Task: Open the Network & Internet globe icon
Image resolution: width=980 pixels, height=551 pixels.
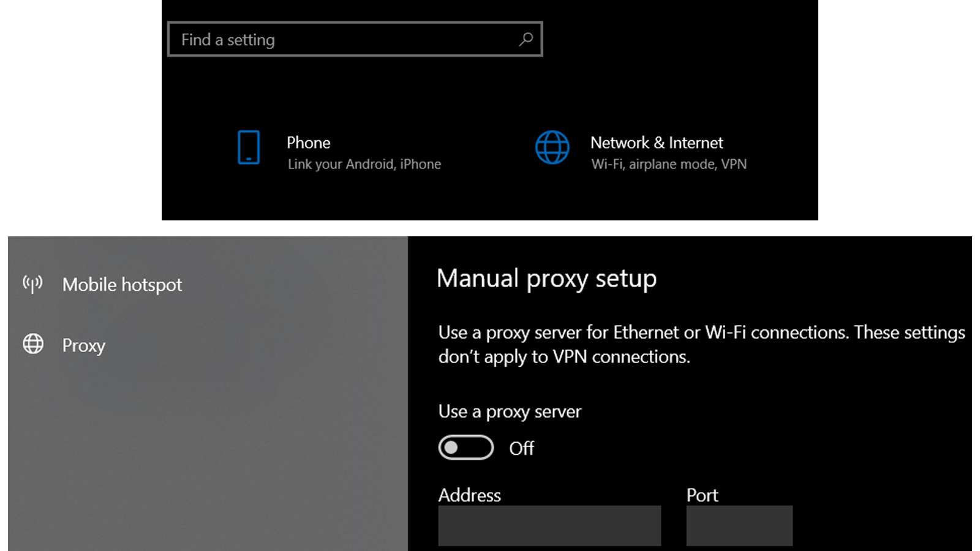Action: [552, 148]
